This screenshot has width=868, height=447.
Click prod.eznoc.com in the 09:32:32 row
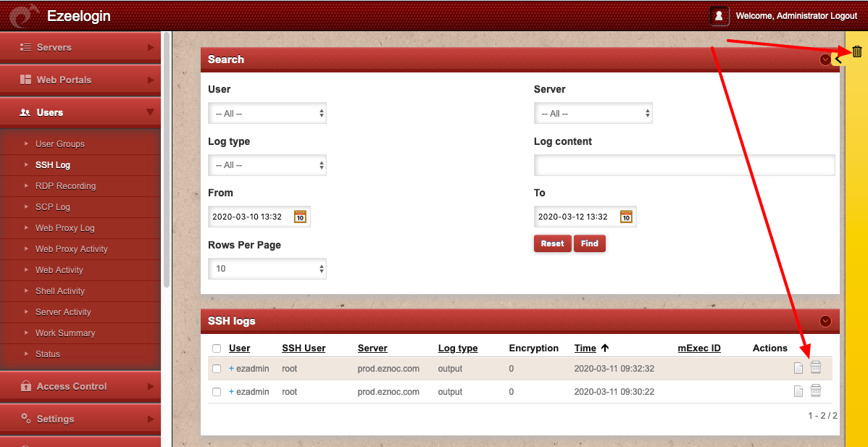[x=388, y=369]
